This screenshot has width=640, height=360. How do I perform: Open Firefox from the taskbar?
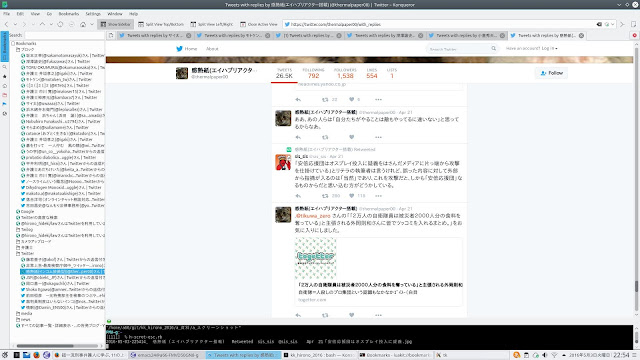click(x=36, y=355)
